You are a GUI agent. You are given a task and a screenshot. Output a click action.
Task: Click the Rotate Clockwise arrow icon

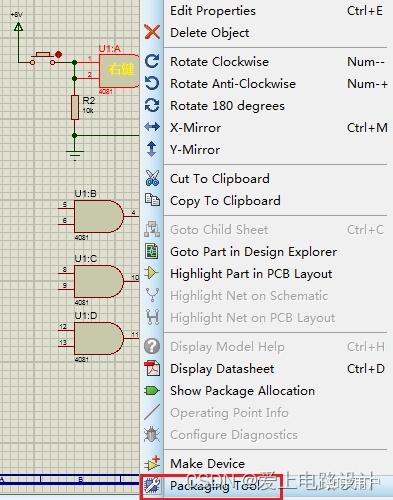152,61
